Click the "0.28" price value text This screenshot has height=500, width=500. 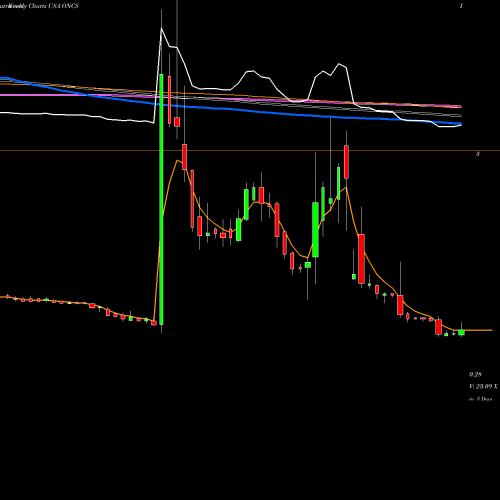pos(475,375)
